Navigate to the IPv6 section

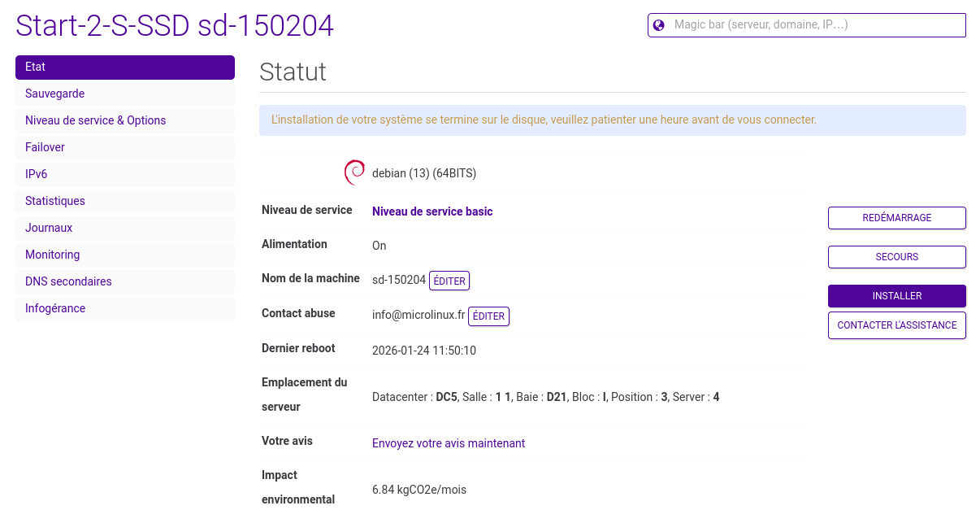click(x=125, y=175)
